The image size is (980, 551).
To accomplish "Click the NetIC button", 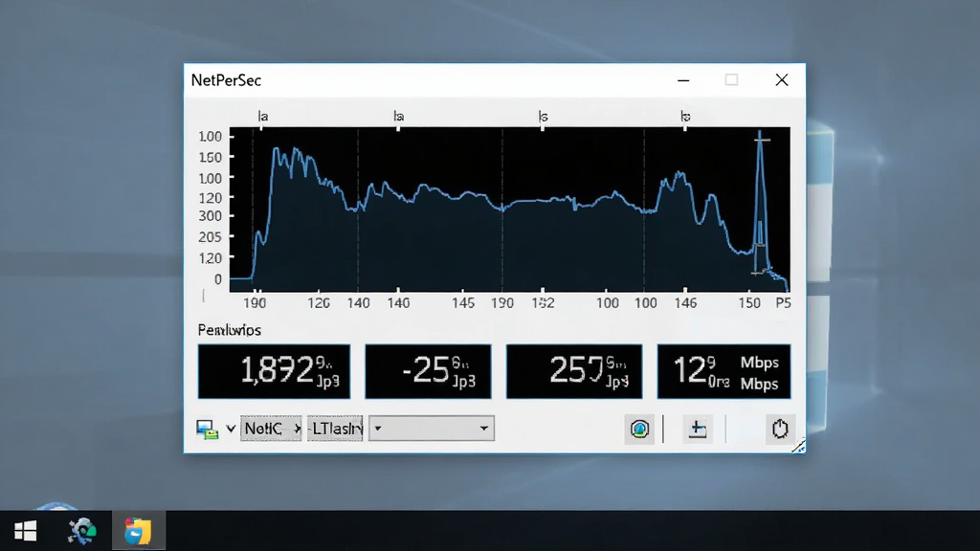I will (271, 429).
